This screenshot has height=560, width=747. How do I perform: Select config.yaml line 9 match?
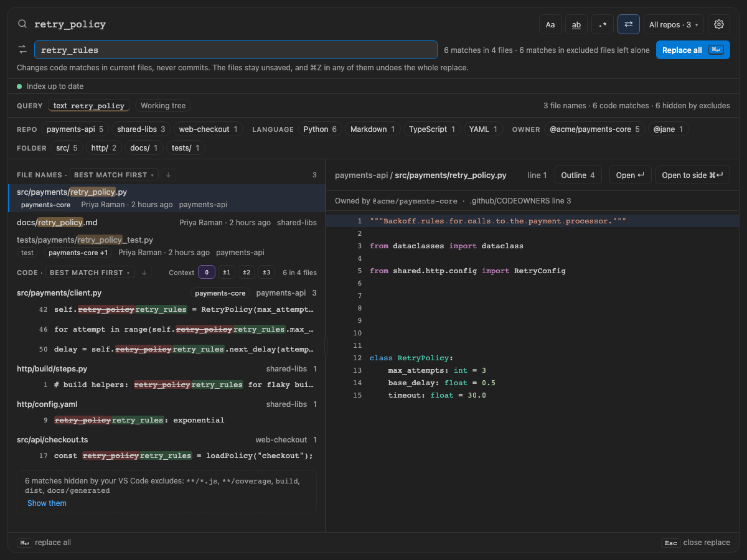166,420
